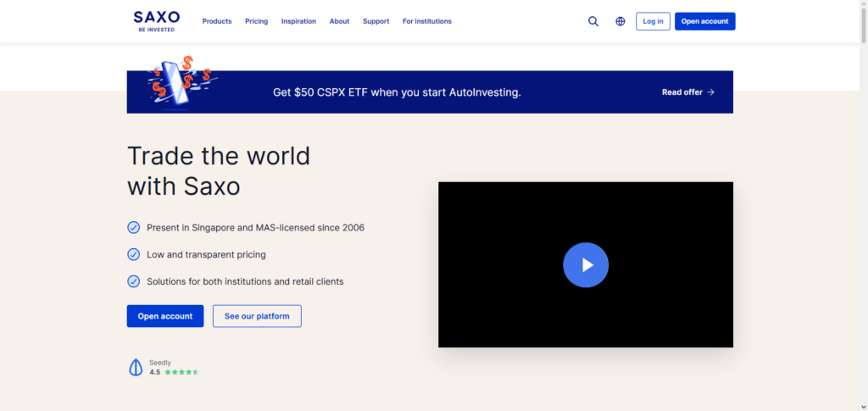Play the video with blue play button
868x411 pixels.
pyautogui.click(x=586, y=264)
